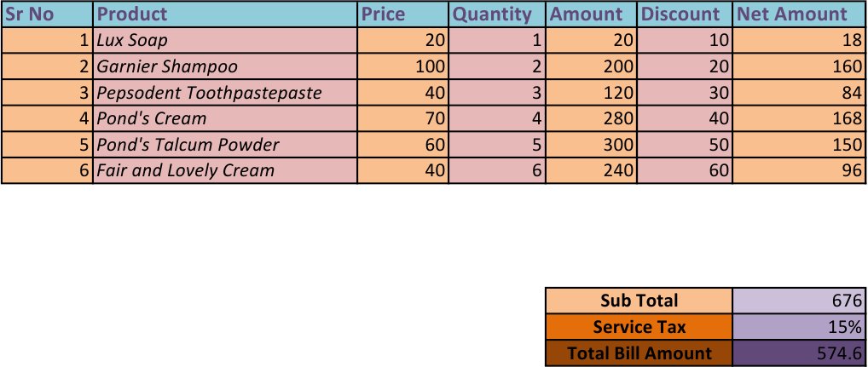Viewport: 868px width, 367px height.
Task: Click the Pond's Cream product cell
Action: (225, 118)
